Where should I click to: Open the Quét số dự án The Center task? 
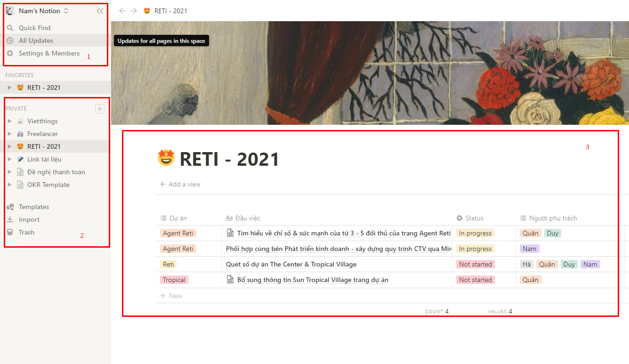tap(291, 264)
